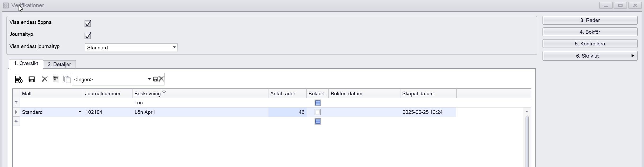This screenshot has width=644, height=167.
Task: Click the grid's vertical scrollbar
Action: point(527,141)
